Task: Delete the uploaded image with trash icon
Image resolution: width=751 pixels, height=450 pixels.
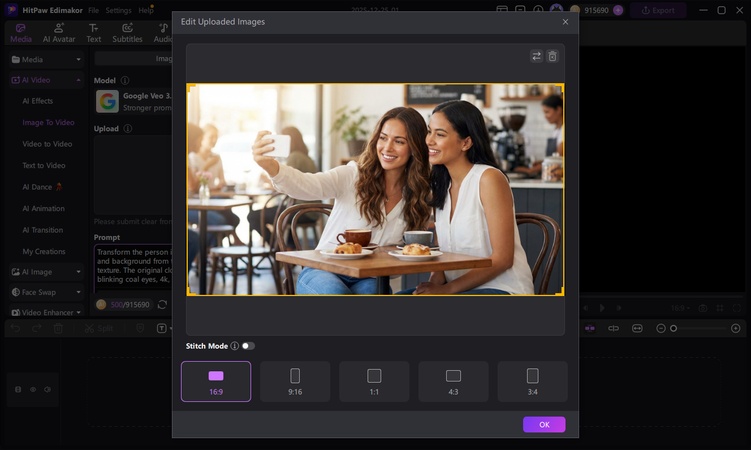Action: click(552, 56)
